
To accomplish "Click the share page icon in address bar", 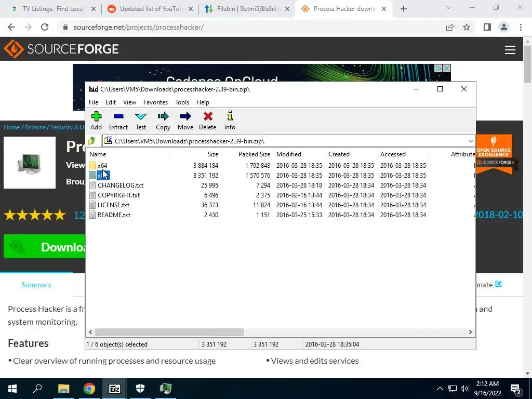I will click(x=450, y=27).
